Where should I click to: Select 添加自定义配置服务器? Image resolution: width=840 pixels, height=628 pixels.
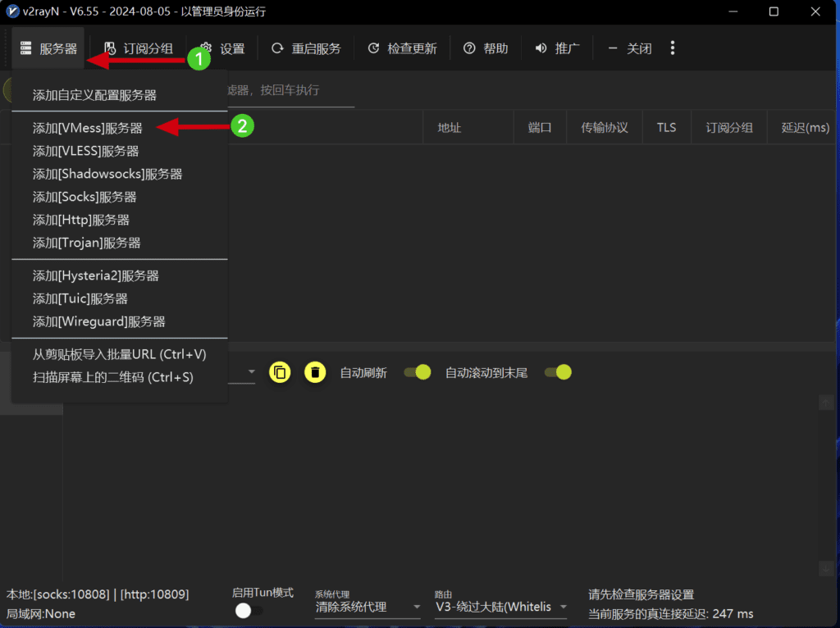pyautogui.click(x=120, y=95)
